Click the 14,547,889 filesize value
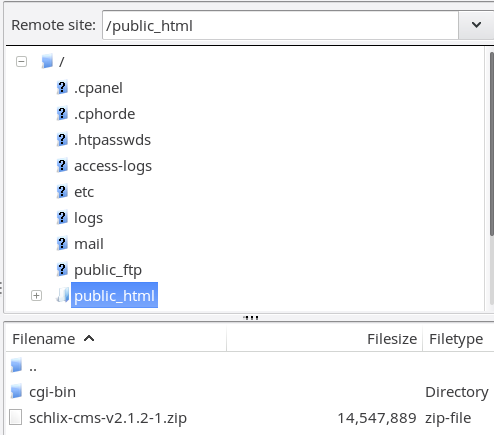This screenshot has width=494, height=435. coord(377,418)
